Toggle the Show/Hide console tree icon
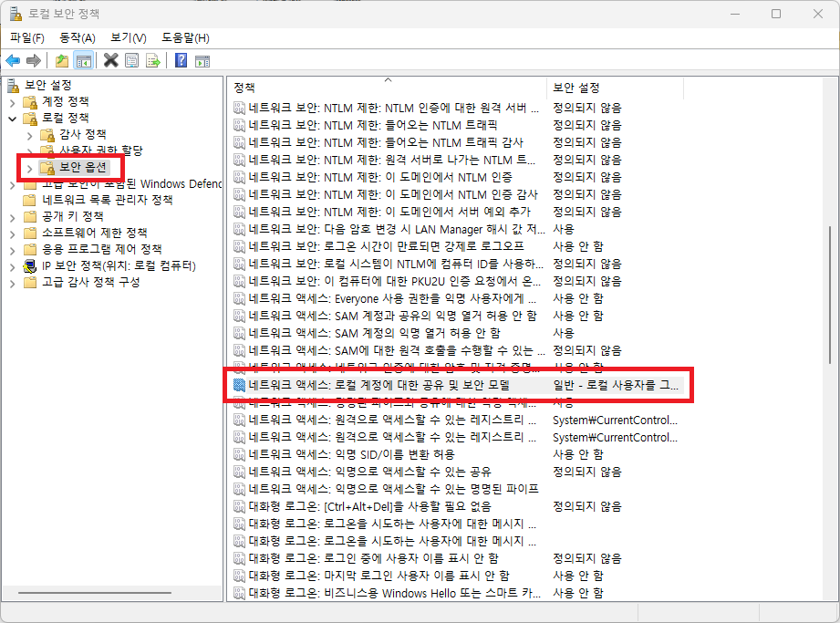This screenshot has width=840, height=623. pos(84,60)
